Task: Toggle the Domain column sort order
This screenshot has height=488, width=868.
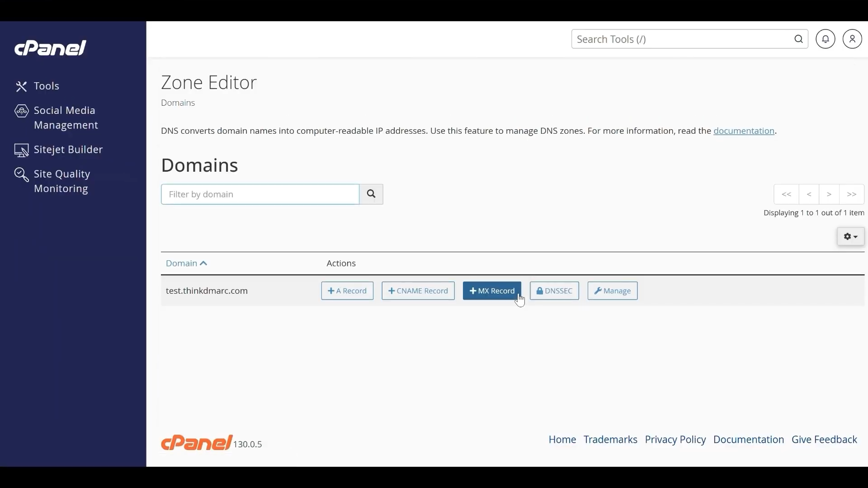Action: [186, 263]
